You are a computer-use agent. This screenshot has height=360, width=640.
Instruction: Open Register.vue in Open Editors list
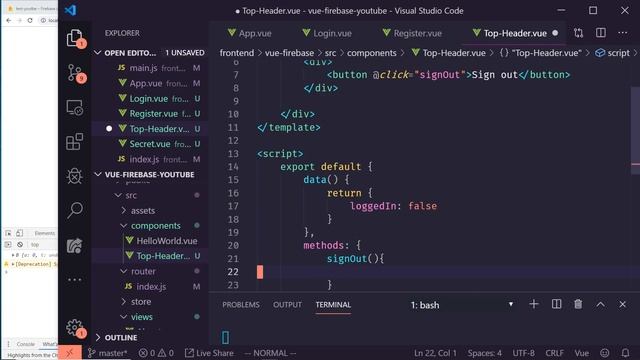point(150,113)
